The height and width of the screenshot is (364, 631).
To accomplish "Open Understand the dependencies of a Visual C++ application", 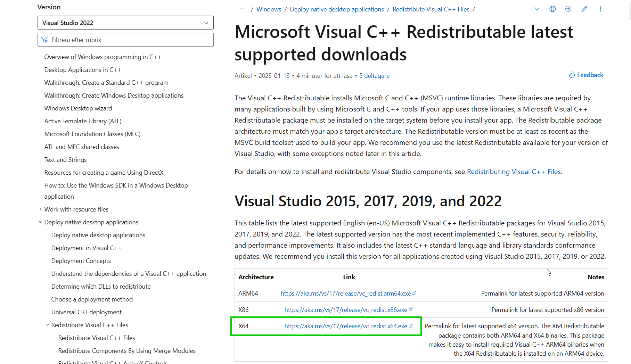I will point(129,274).
